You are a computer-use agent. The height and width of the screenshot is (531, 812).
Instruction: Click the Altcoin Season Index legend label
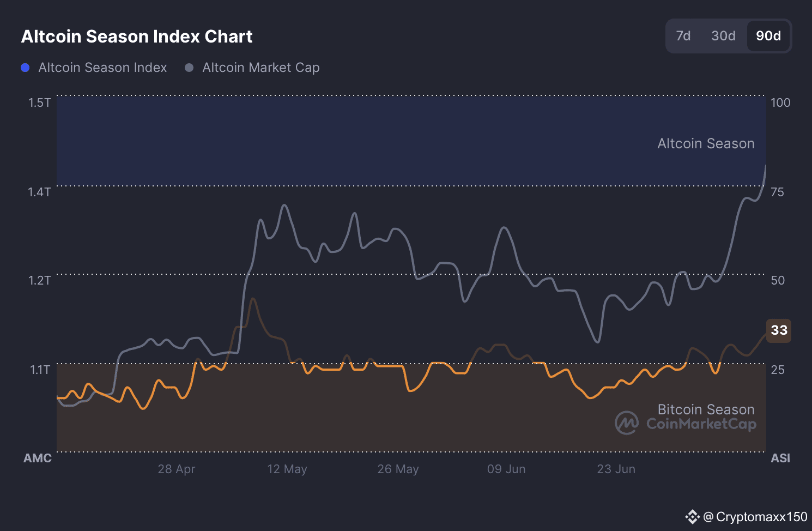[102, 68]
